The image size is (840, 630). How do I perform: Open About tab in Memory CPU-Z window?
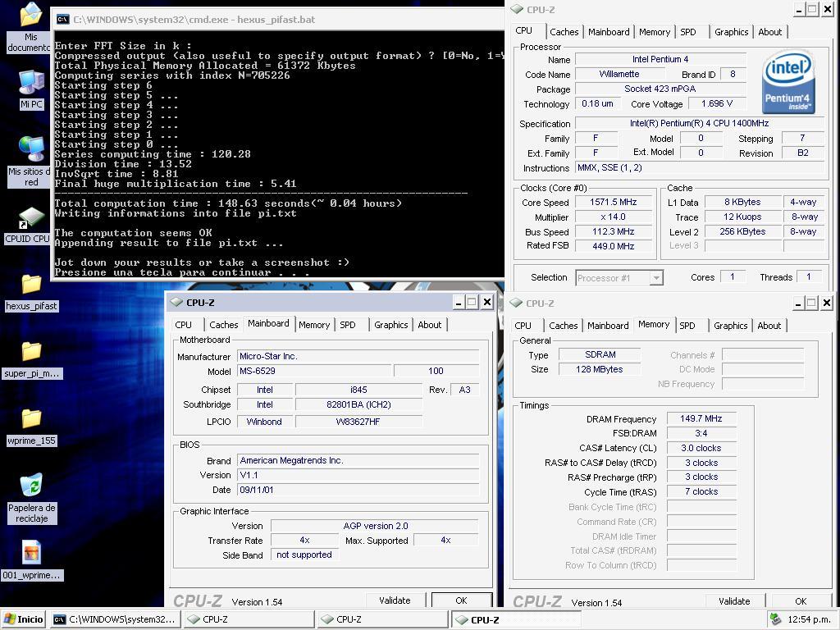[x=769, y=325]
